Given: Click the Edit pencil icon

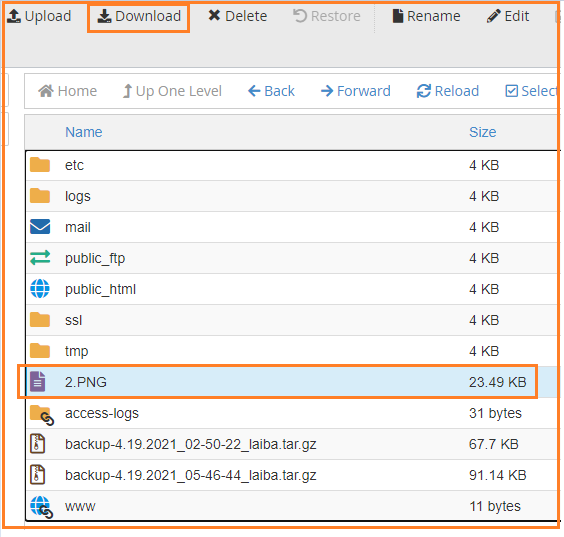Looking at the screenshot, I should pyautogui.click(x=493, y=16).
